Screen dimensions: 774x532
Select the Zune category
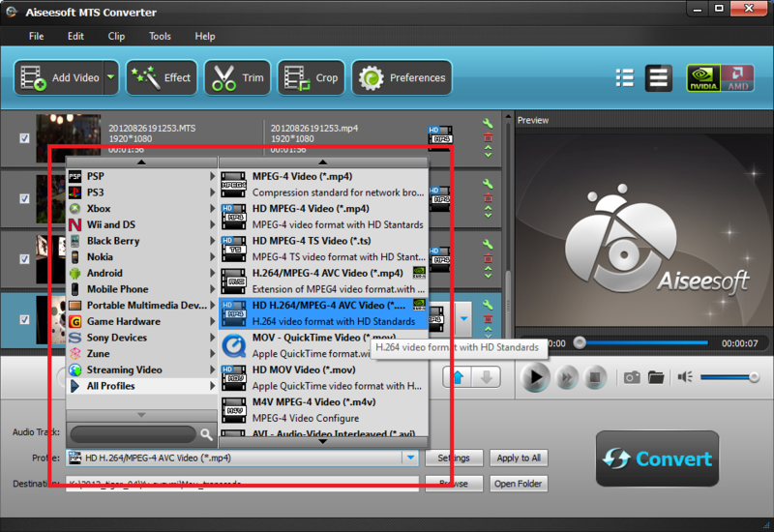coord(142,353)
